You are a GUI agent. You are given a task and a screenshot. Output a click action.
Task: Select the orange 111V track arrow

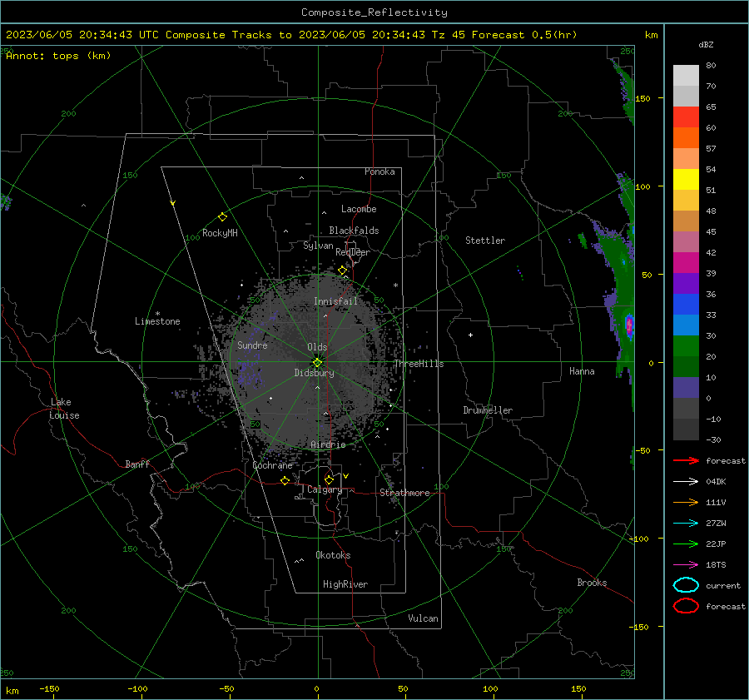(686, 502)
